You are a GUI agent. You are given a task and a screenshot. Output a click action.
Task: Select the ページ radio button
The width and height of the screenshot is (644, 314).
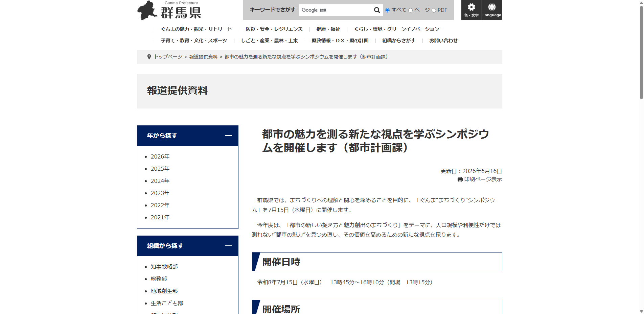pos(410,10)
